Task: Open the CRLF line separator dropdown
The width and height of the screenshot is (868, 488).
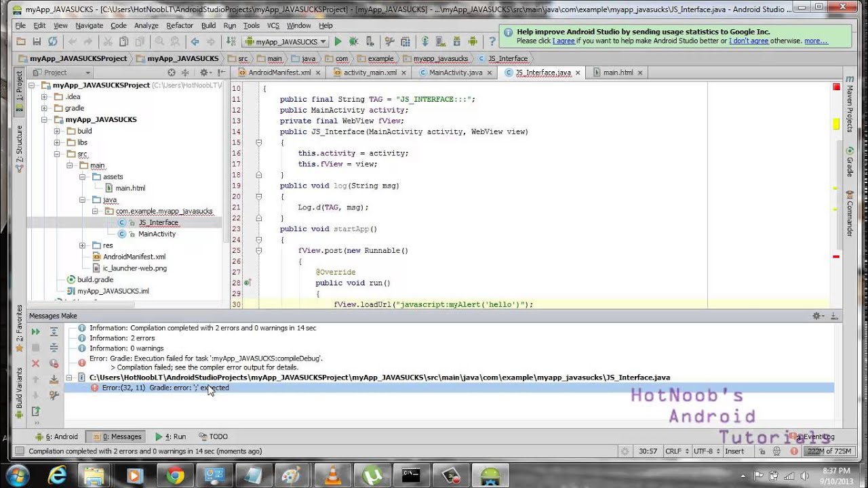Action: [x=676, y=451]
